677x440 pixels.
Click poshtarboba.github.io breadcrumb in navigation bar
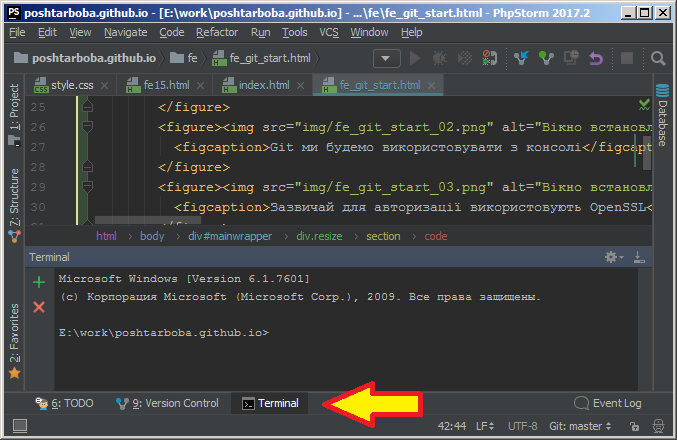[85, 58]
